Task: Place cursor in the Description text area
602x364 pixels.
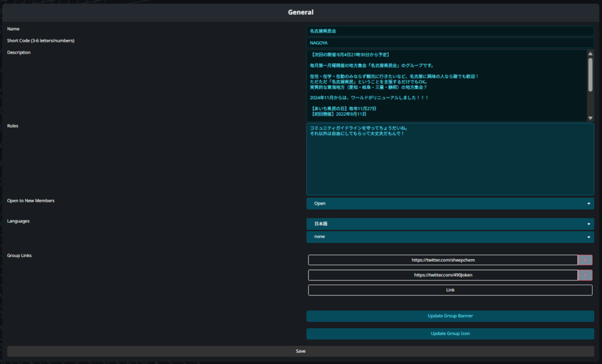Action: (446, 86)
